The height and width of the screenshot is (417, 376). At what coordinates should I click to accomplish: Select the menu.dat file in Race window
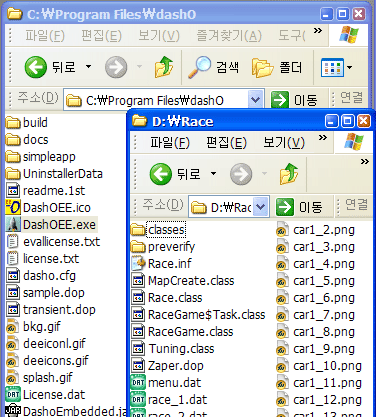[167, 382]
